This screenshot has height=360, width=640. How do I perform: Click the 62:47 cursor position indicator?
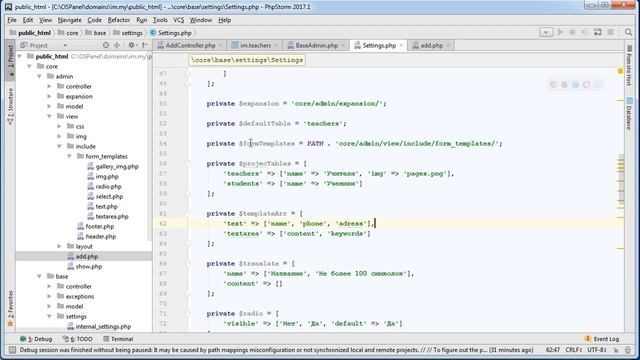[553, 350]
